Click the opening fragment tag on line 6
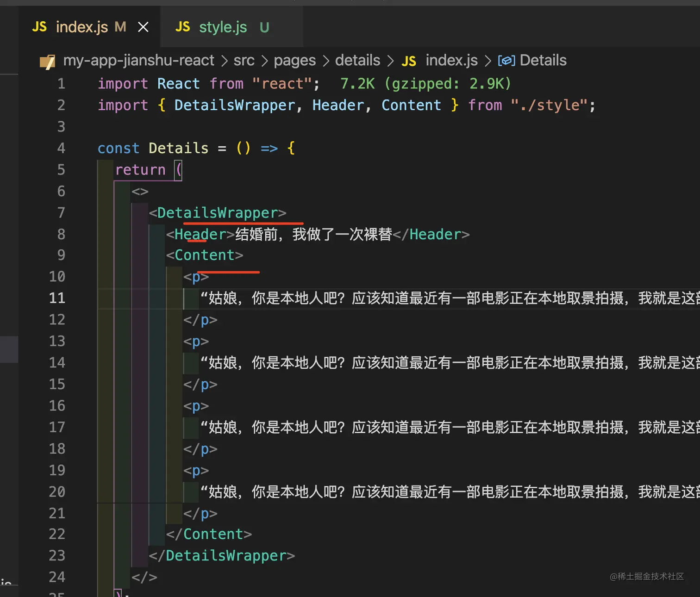The height and width of the screenshot is (597, 700). click(x=140, y=192)
